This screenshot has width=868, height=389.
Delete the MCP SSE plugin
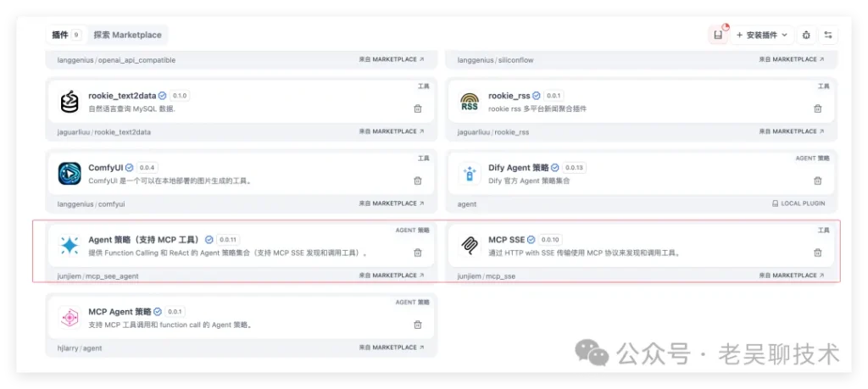click(x=818, y=253)
